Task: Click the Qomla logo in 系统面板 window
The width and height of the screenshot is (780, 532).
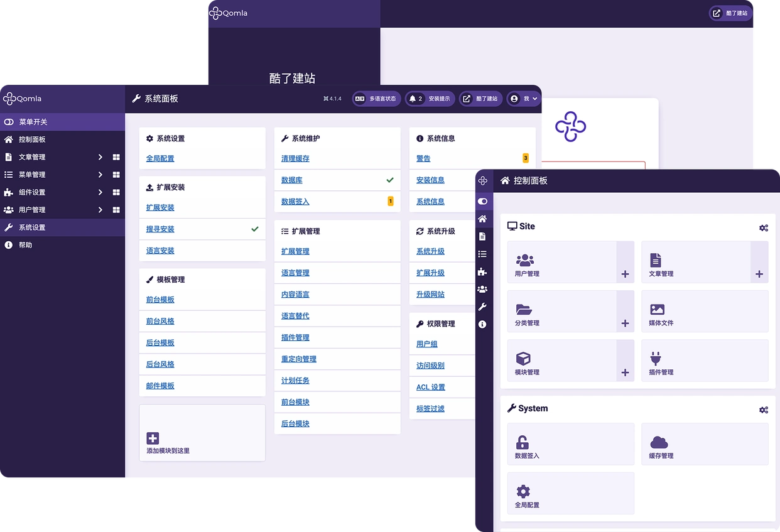Action: click(22, 99)
